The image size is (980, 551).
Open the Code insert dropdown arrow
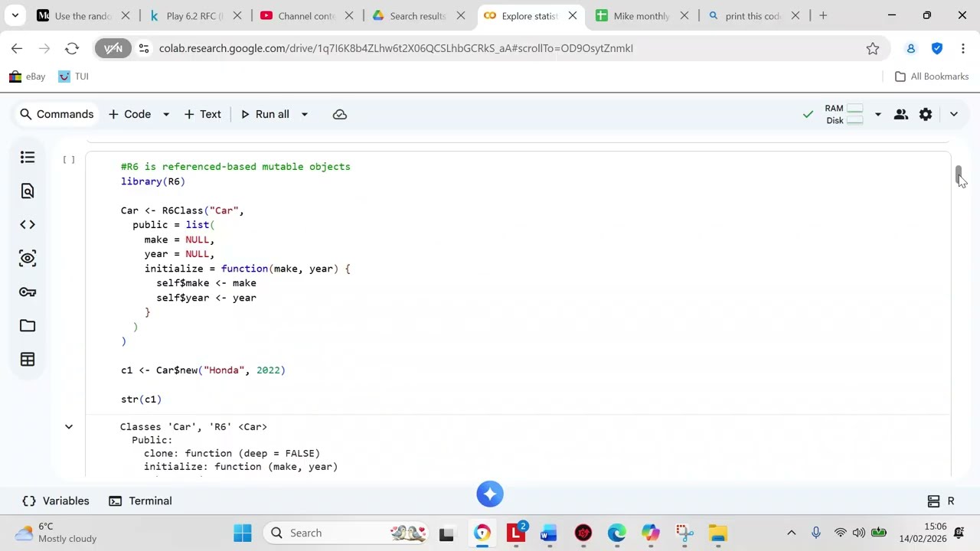click(166, 114)
